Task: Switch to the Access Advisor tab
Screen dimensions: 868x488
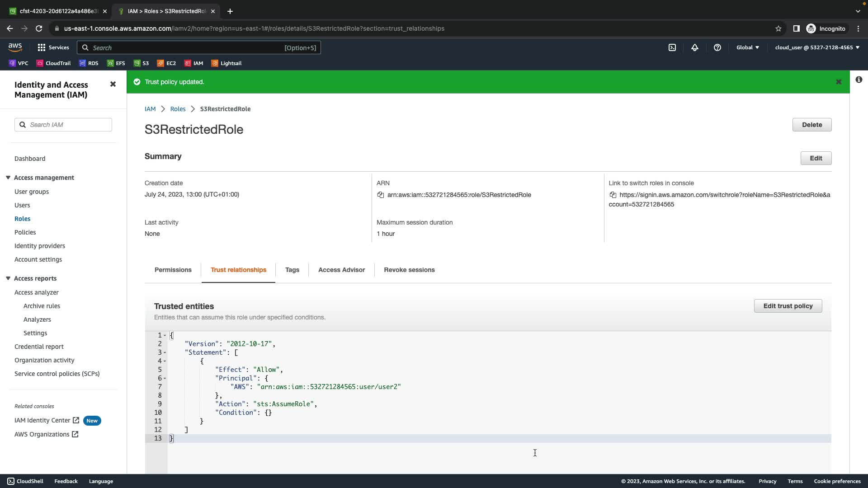Action: coord(341,270)
